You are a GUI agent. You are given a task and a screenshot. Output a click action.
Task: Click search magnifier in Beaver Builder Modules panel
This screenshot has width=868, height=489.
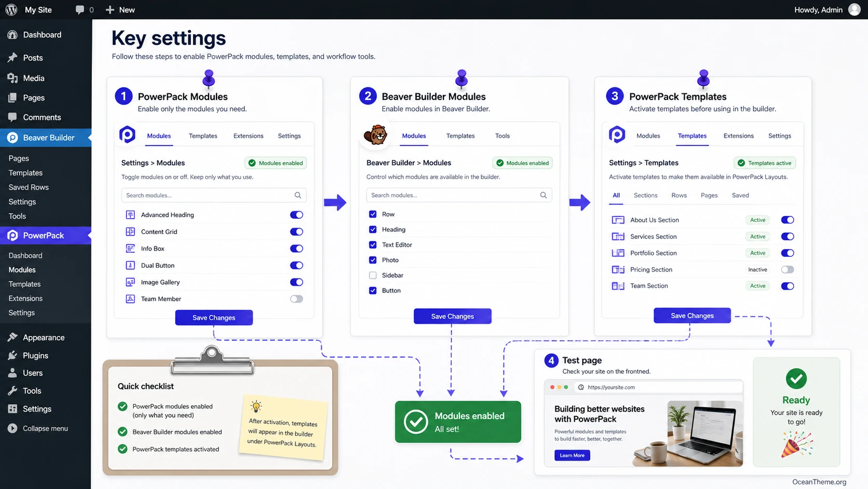544,195
